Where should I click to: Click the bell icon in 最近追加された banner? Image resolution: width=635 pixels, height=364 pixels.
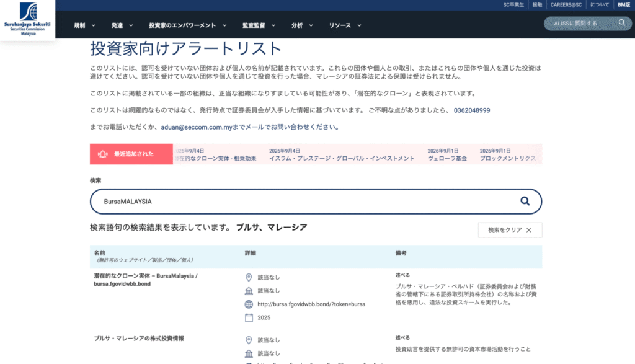[x=103, y=154]
